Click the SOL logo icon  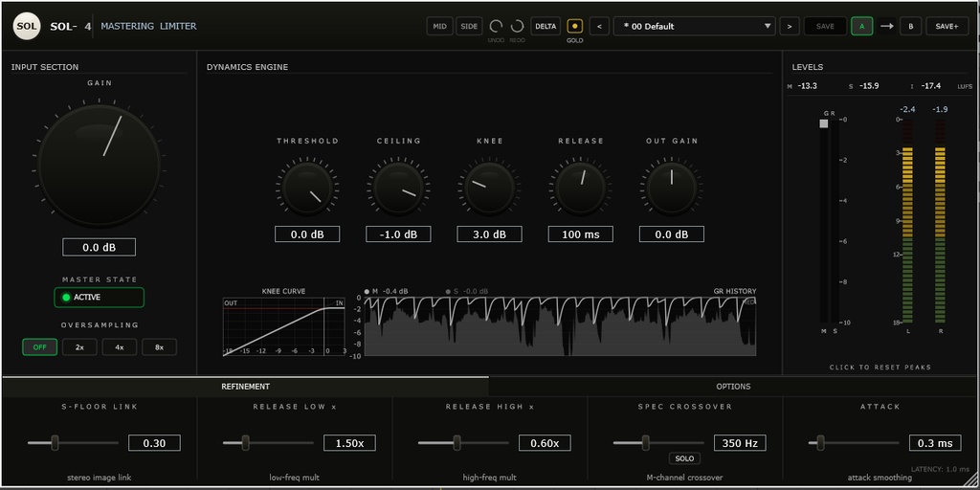tap(27, 26)
